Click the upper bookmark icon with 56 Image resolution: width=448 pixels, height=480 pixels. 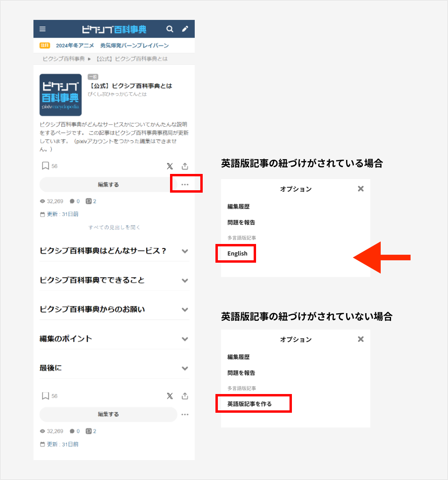(45, 166)
